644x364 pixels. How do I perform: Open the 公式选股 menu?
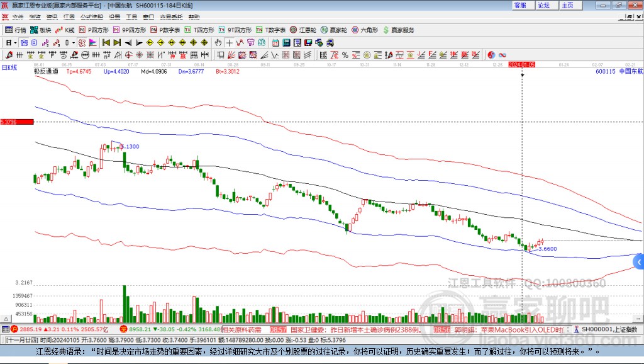click(91, 17)
